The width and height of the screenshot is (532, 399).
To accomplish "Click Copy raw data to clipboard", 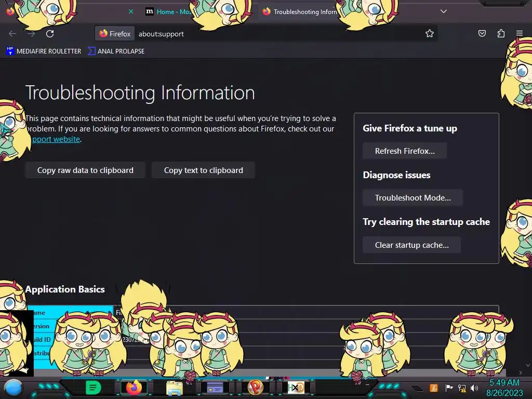I will 85,170.
